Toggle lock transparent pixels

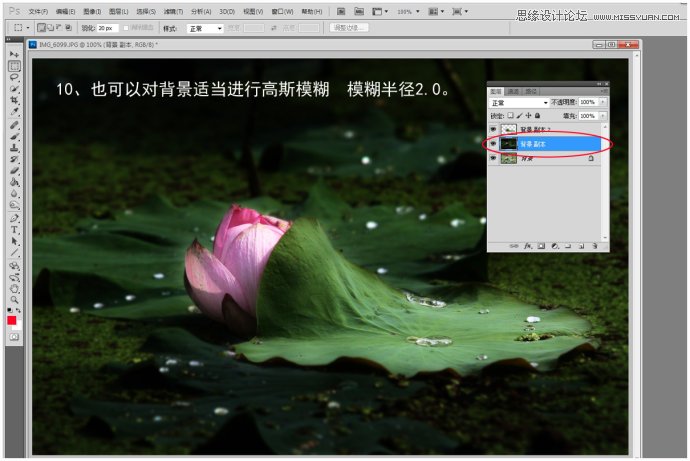510,116
